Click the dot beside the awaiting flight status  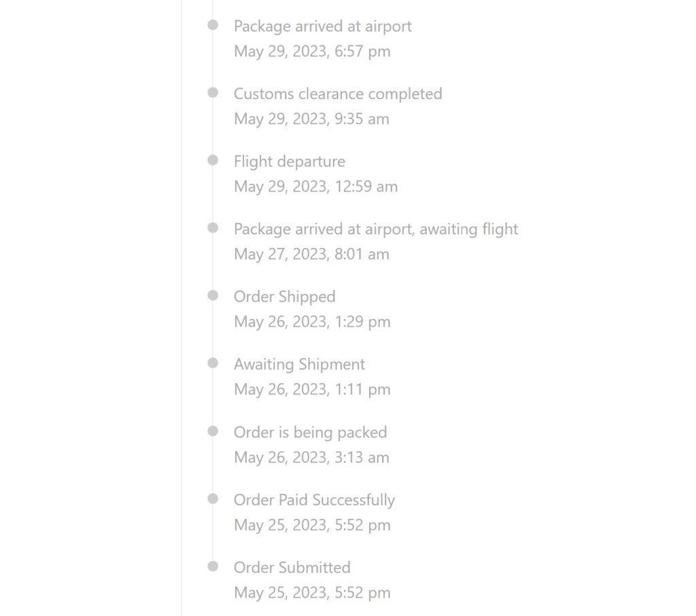click(213, 228)
